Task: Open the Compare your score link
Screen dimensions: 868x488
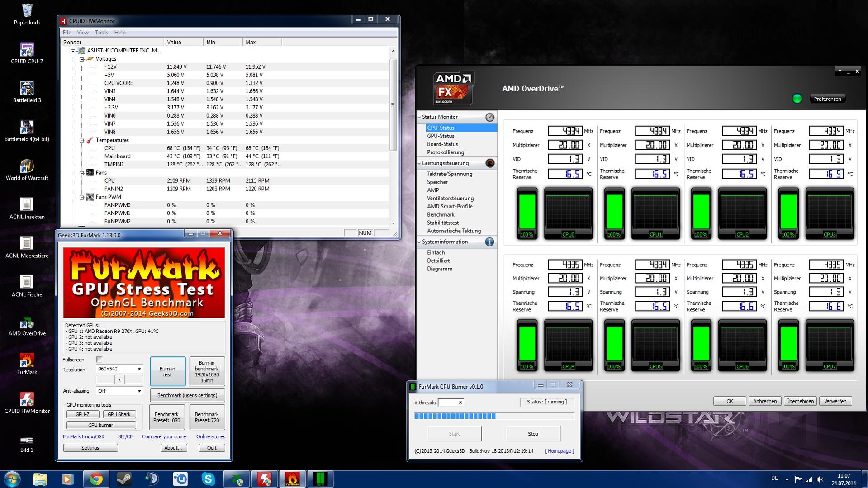Action: point(164,437)
